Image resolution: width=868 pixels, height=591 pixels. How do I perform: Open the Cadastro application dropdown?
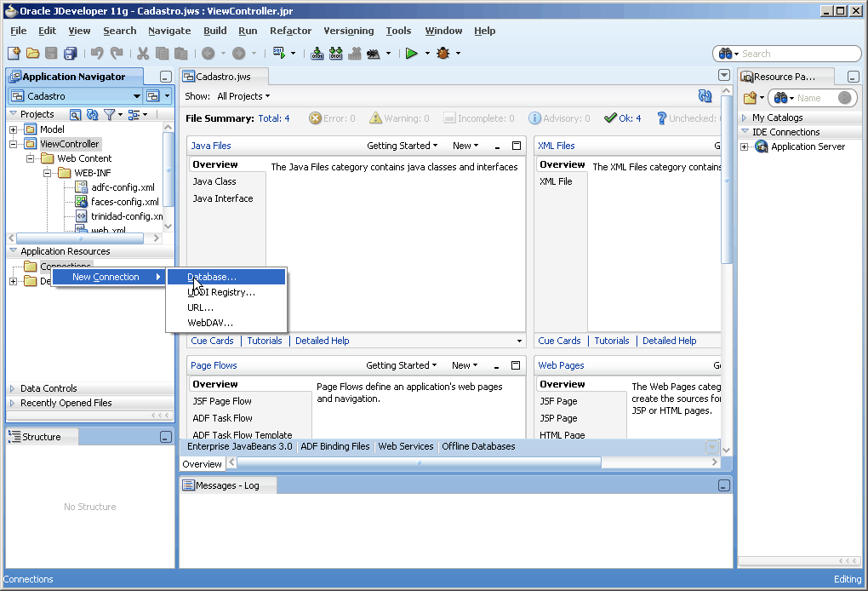pyautogui.click(x=136, y=96)
